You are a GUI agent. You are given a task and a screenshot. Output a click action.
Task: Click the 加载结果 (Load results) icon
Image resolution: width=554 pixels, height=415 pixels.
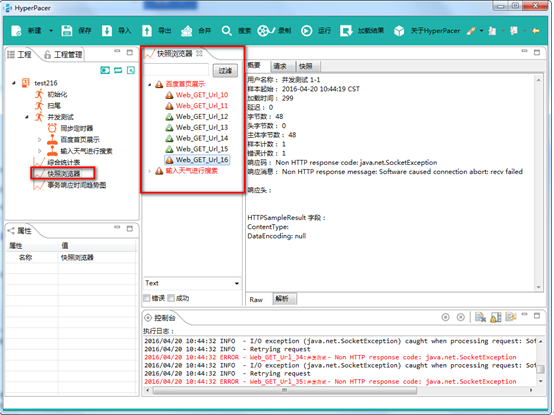tap(346, 31)
